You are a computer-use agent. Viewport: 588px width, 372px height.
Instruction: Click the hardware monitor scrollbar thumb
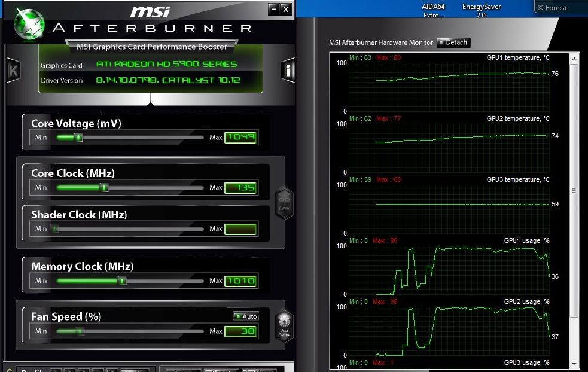click(574, 191)
